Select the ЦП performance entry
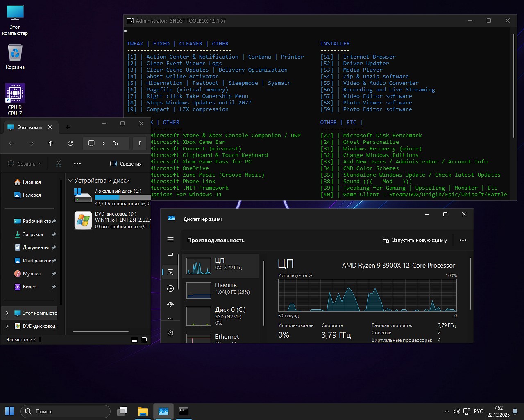524x420 pixels. [x=220, y=266]
